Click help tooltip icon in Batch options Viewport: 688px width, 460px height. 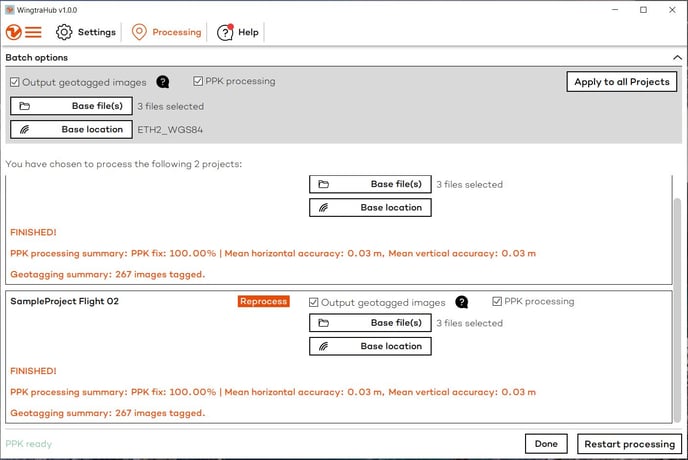pos(163,82)
